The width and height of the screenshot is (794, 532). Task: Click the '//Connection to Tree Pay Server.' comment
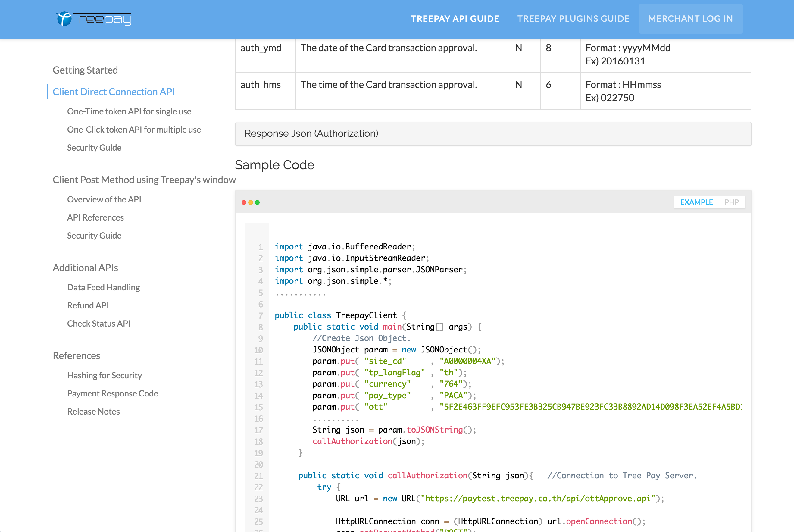coord(622,476)
